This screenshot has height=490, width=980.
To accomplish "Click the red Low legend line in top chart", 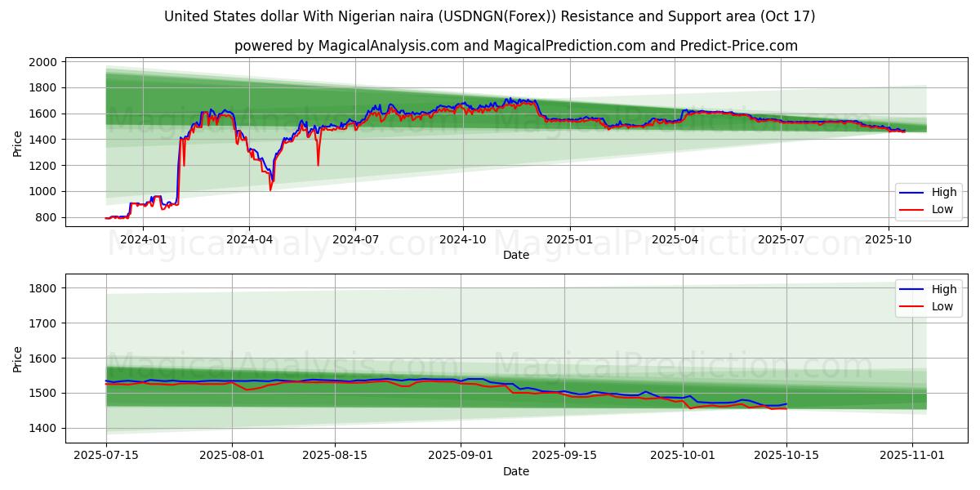I will click(x=912, y=209).
